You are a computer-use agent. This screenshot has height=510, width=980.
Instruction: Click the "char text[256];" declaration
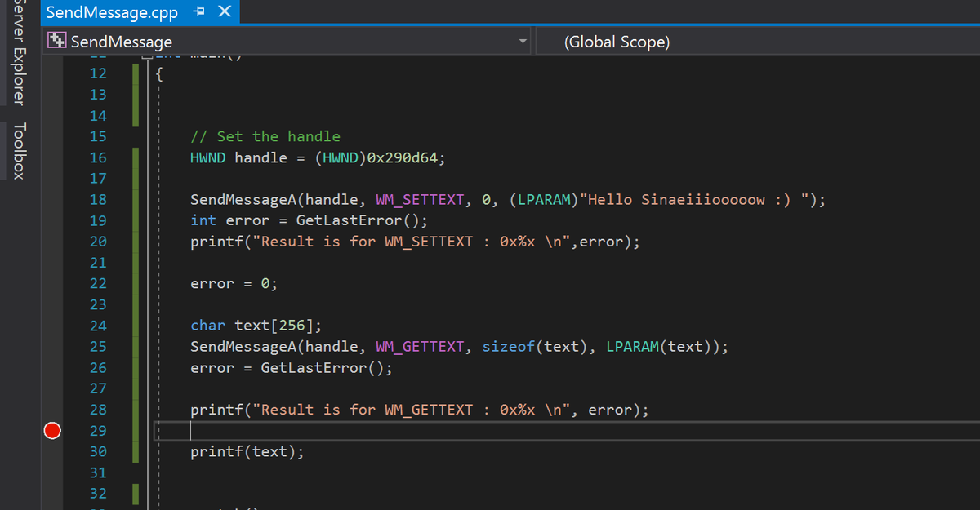[256, 326]
